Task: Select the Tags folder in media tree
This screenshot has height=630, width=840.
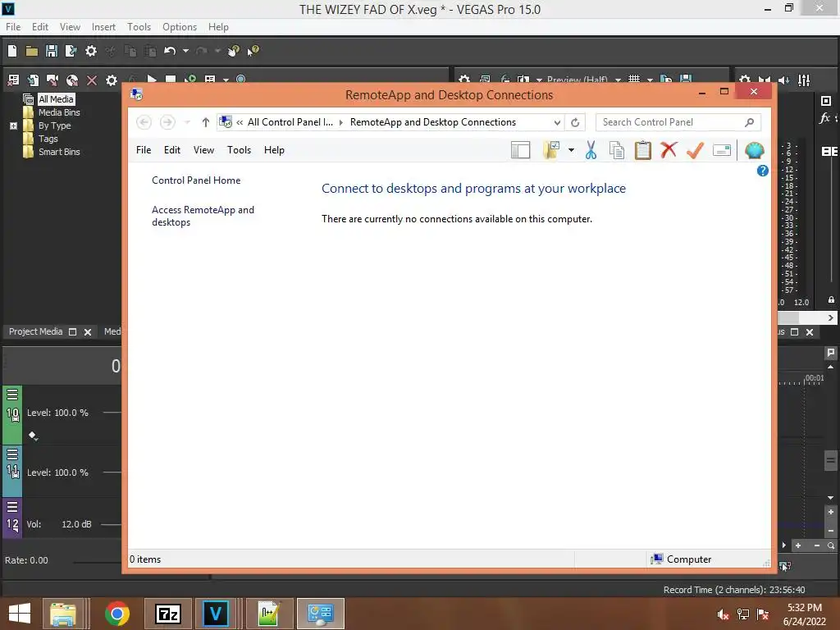Action: tap(48, 139)
